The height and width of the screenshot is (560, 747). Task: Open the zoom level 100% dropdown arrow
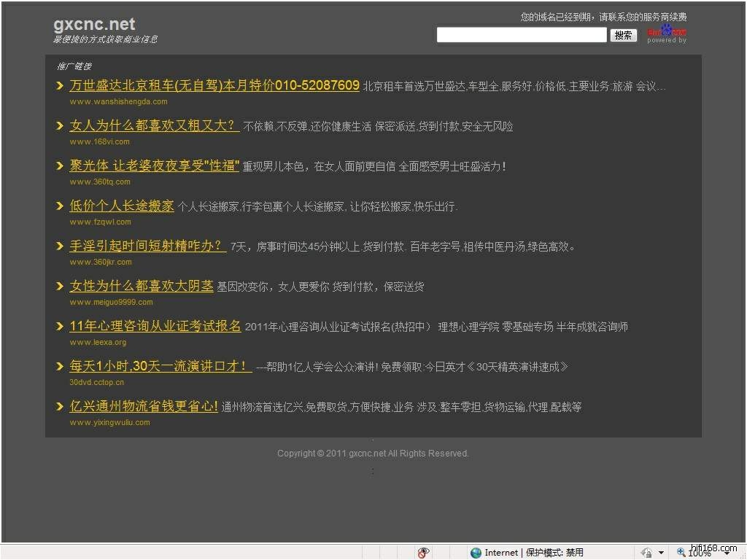coord(727,553)
